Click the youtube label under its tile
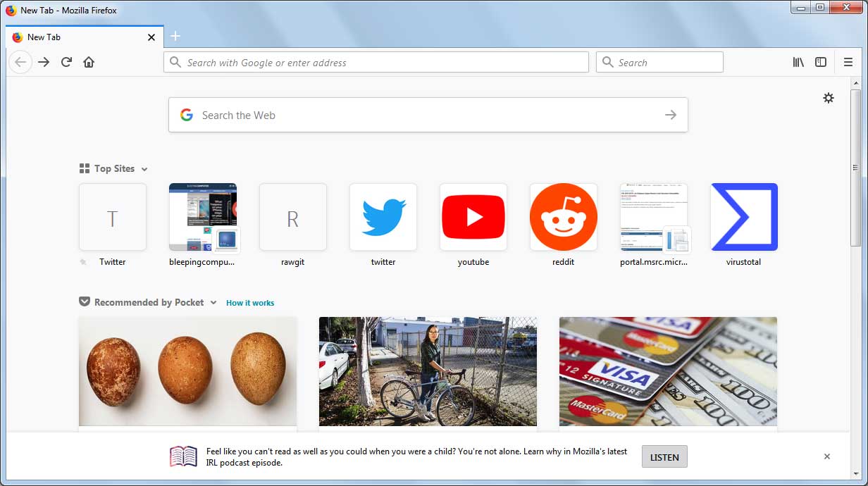 [x=473, y=262]
